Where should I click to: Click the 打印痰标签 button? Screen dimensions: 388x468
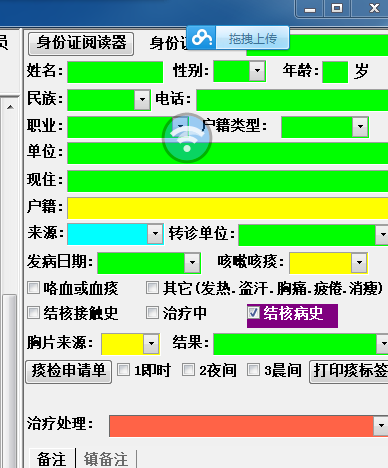pyautogui.click(x=349, y=371)
